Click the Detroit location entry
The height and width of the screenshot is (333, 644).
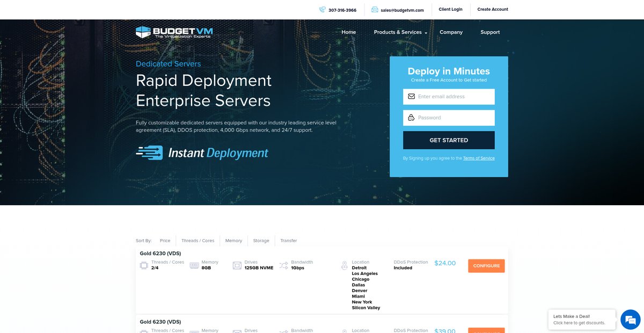click(x=360, y=268)
